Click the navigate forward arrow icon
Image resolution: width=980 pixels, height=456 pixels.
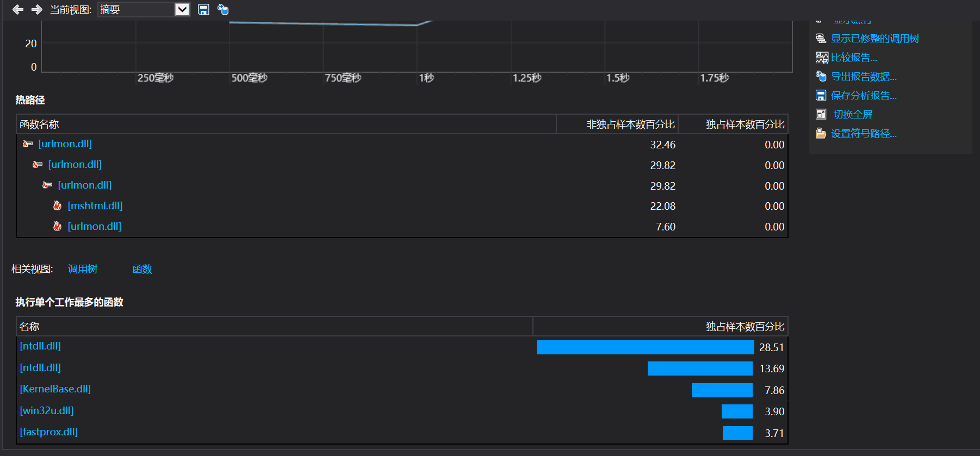point(37,9)
